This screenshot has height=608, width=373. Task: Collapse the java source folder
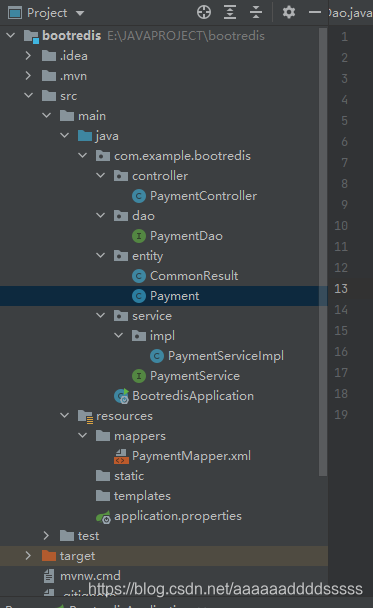(64, 136)
